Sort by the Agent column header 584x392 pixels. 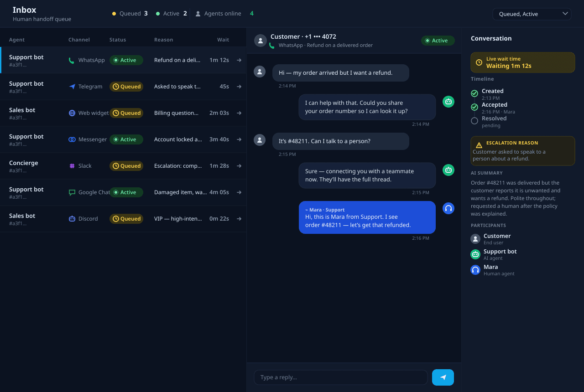coord(17,40)
